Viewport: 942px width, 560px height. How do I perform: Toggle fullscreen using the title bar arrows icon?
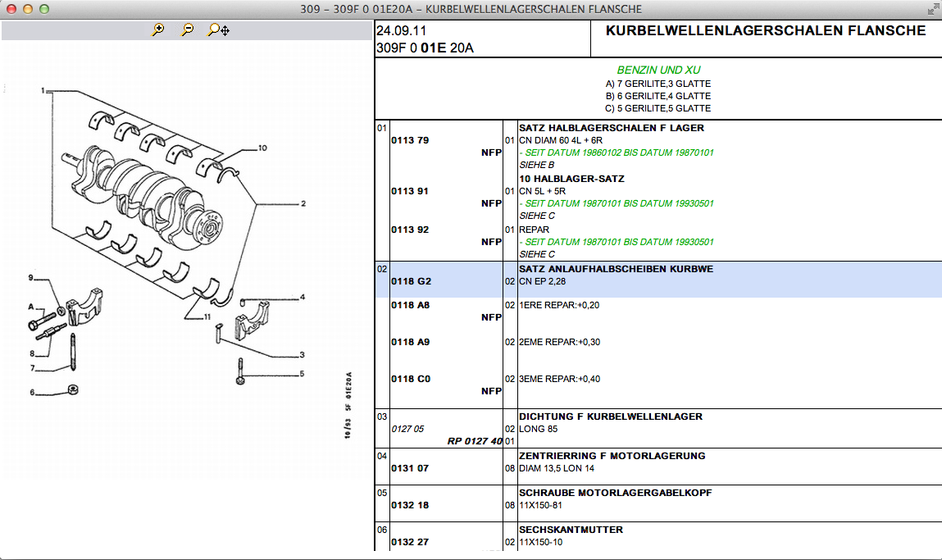click(x=932, y=9)
